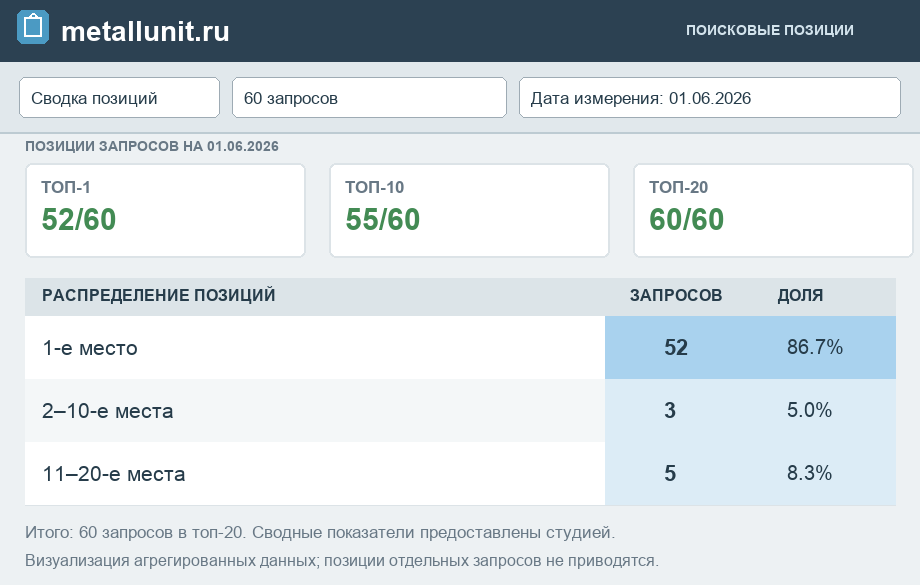Select the ТОП-10 card
Screen dimensions: 920x585
[469, 211]
